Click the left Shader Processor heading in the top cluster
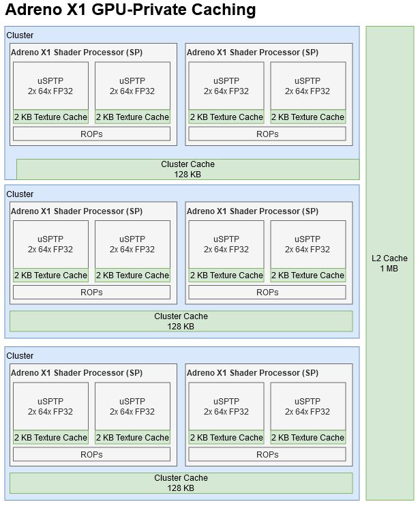Screen dimensions: 420x506 [77, 53]
